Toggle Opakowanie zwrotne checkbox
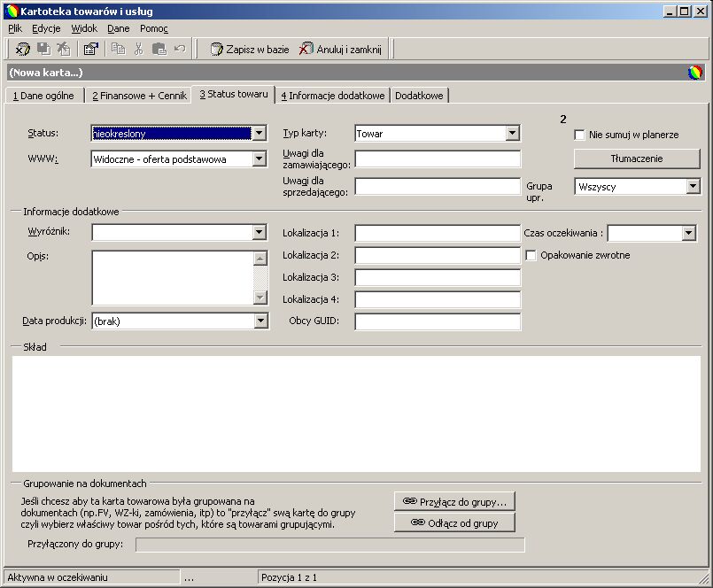The height and width of the screenshot is (588, 713). tap(531, 256)
